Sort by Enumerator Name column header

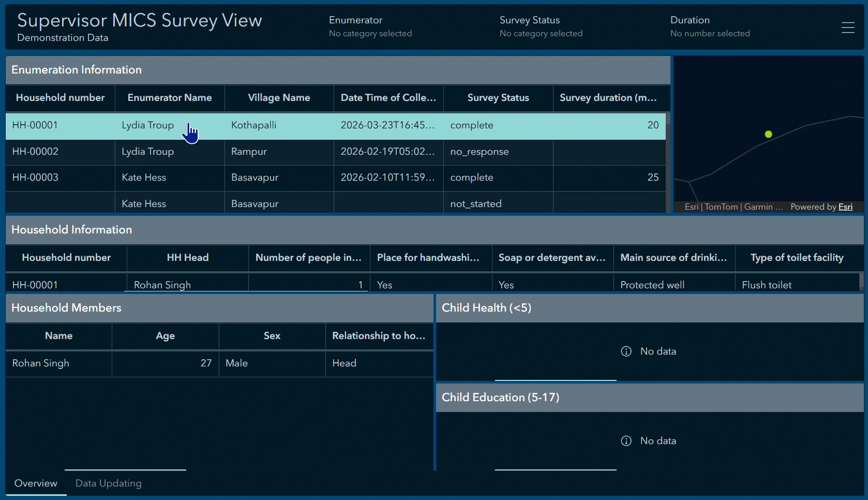(x=170, y=98)
